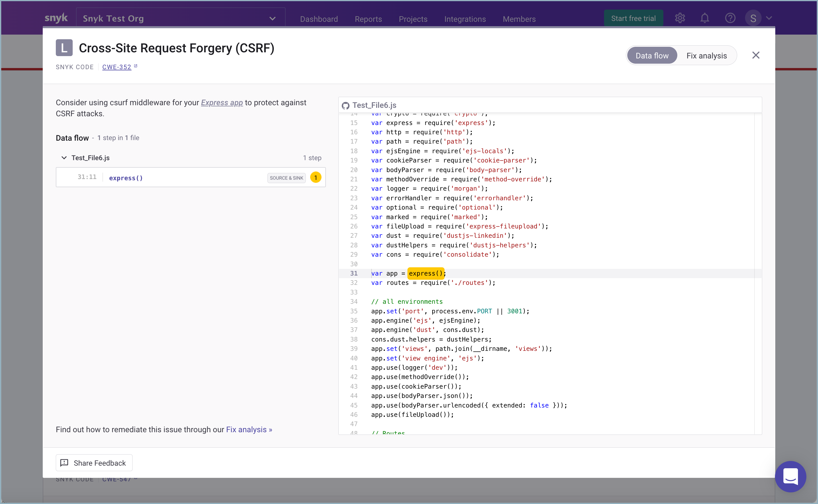Open the notifications bell
This screenshot has height=504, width=818.
coord(705,18)
